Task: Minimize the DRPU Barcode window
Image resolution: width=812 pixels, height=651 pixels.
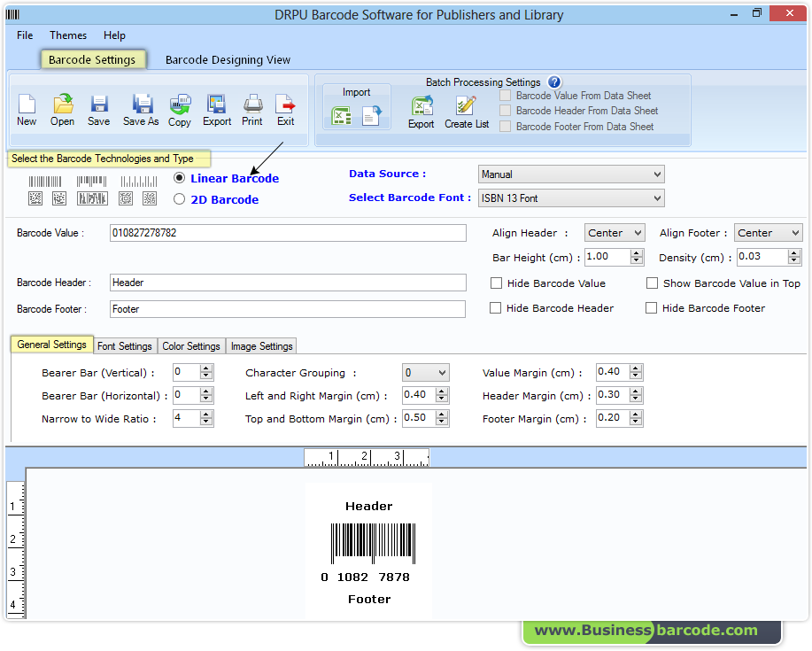Action: pos(734,14)
